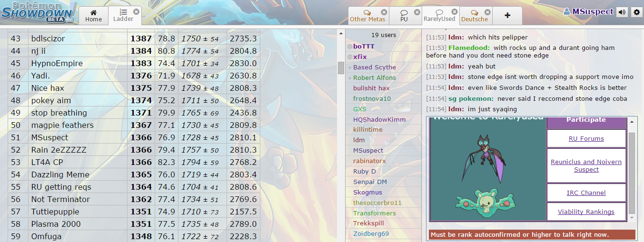Select user Ruby D in list
Image resolution: width=644 pixels, height=242 pixels.
coord(384,171)
